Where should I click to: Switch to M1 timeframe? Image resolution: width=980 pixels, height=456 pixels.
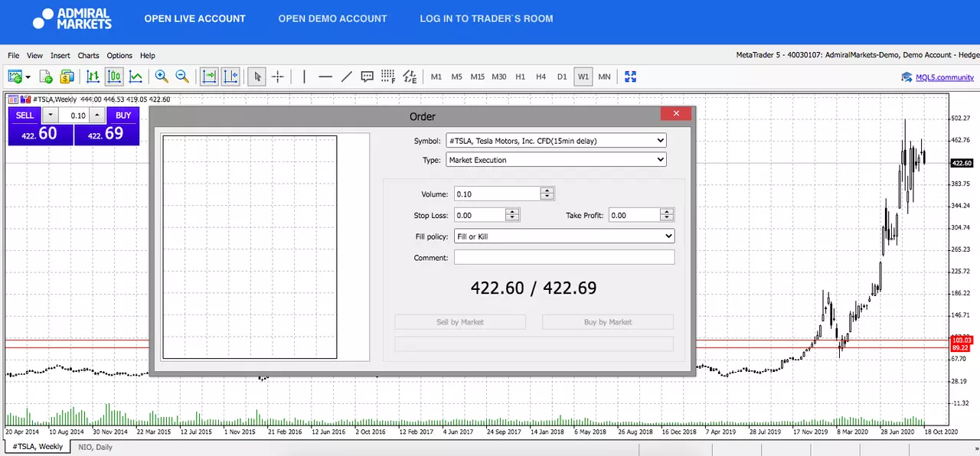436,77
